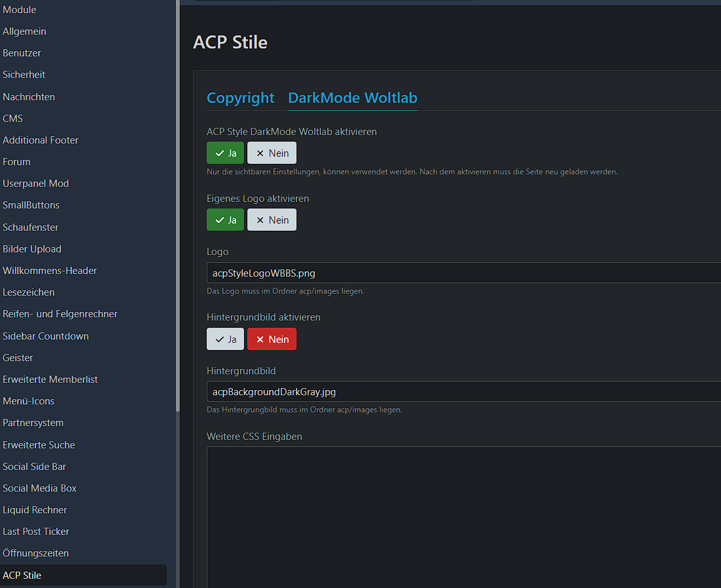Screen dimensions: 721x588
Task: Open the DarkMode Woltlab tab
Action: click(352, 98)
